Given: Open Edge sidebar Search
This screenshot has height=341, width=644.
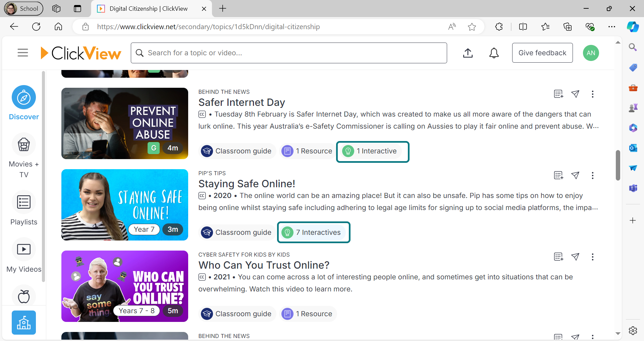Looking at the screenshot, I should point(633,47).
